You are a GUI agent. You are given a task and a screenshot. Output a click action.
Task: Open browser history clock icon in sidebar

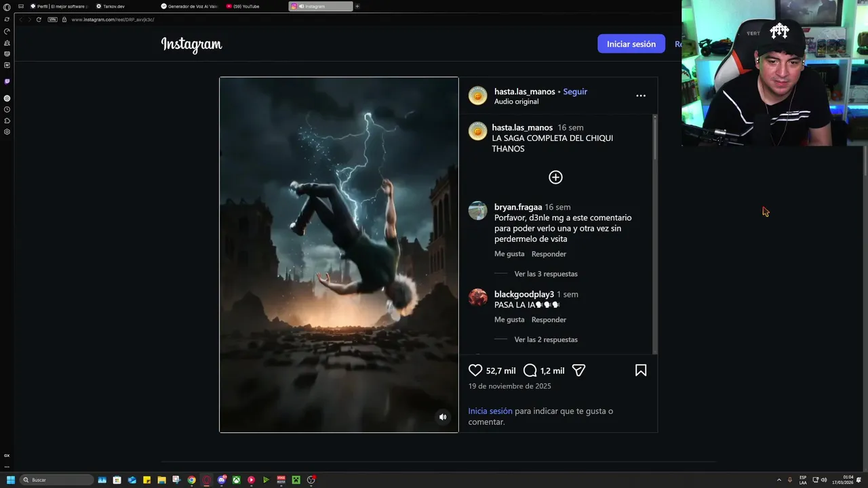[7, 109]
